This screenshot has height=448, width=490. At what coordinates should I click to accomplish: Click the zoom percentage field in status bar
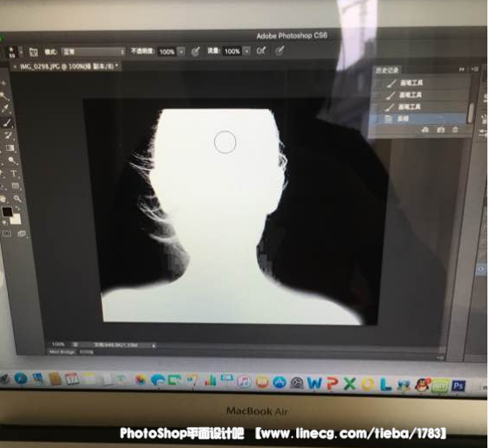coord(59,344)
